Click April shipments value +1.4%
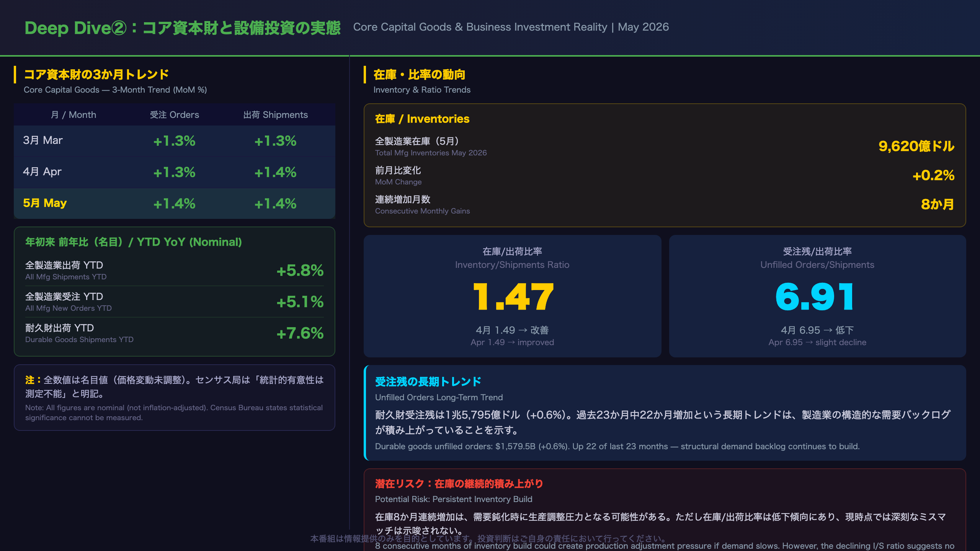980x551 pixels. (276, 172)
